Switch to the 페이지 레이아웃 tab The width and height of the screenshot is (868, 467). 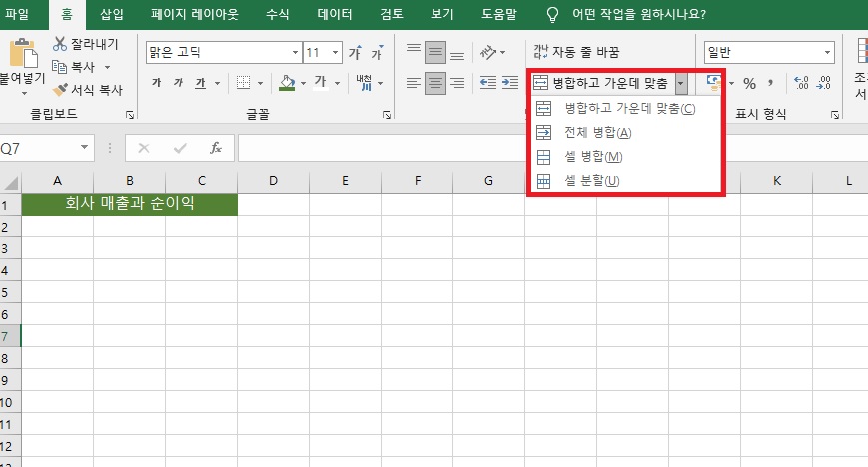pyautogui.click(x=195, y=14)
